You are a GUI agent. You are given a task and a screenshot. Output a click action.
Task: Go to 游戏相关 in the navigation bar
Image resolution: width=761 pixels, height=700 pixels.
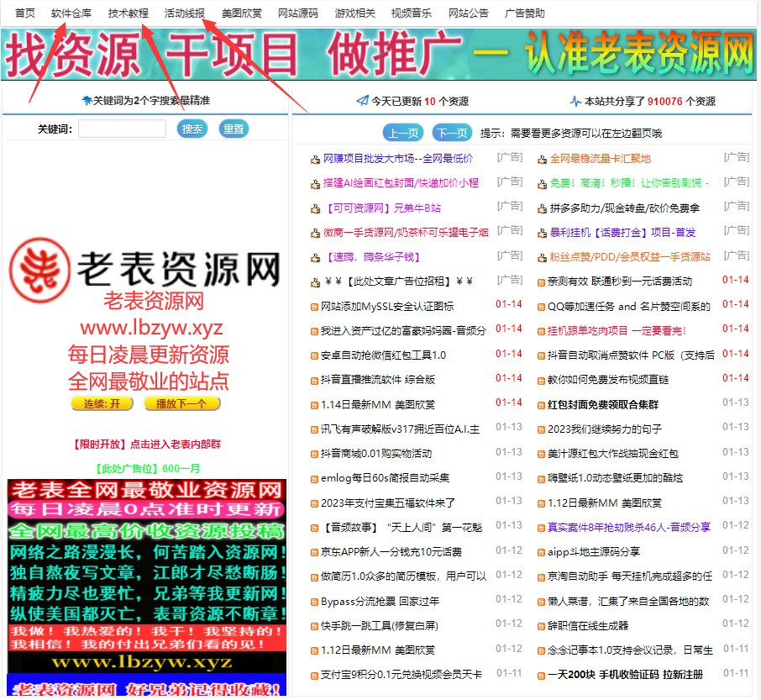[355, 13]
